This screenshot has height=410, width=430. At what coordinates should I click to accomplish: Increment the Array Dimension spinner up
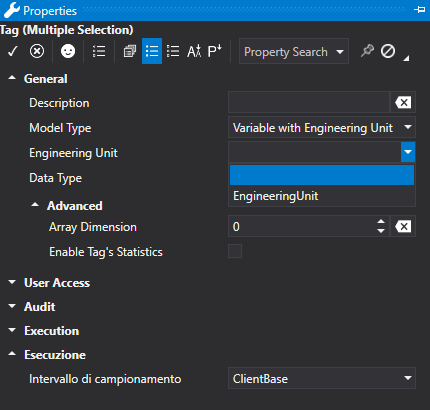381,222
